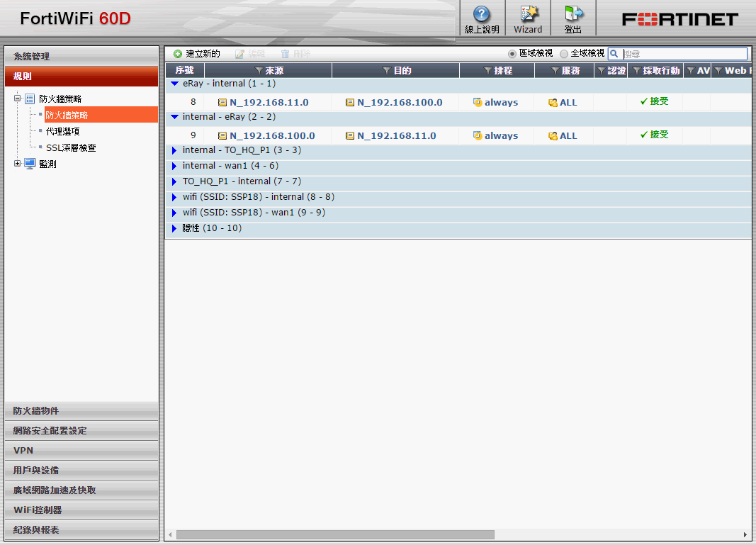Click the filter icon on 排程 column
The image size is (756, 545).
click(x=488, y=71)
